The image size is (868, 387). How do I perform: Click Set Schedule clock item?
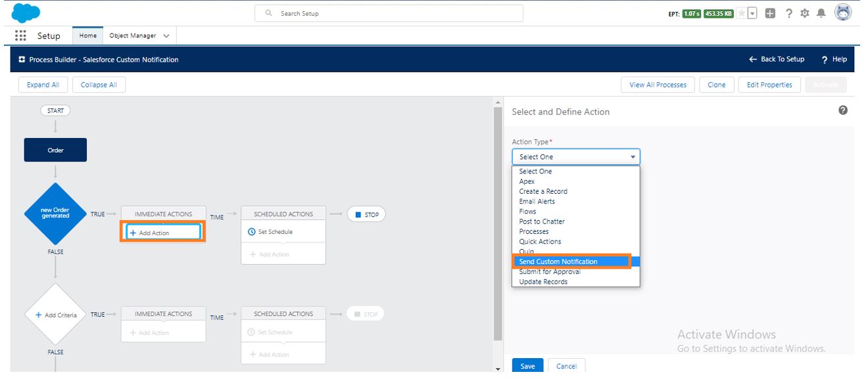(270, 232)
